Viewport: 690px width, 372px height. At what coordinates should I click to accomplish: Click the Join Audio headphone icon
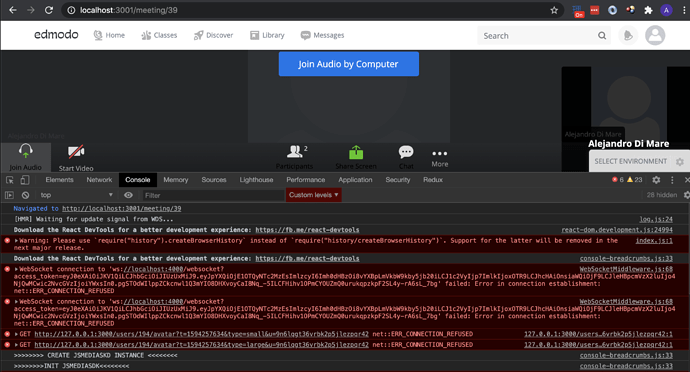[x=26, y=151]
